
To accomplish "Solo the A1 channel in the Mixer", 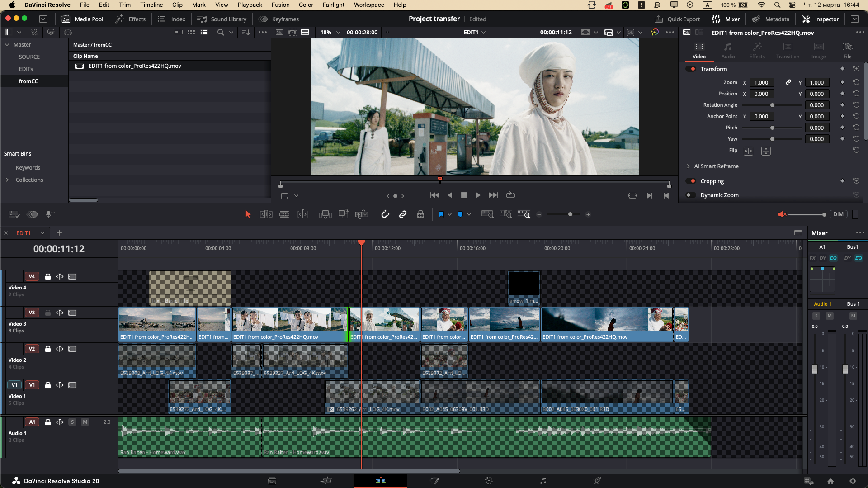I will coord(816,316).
